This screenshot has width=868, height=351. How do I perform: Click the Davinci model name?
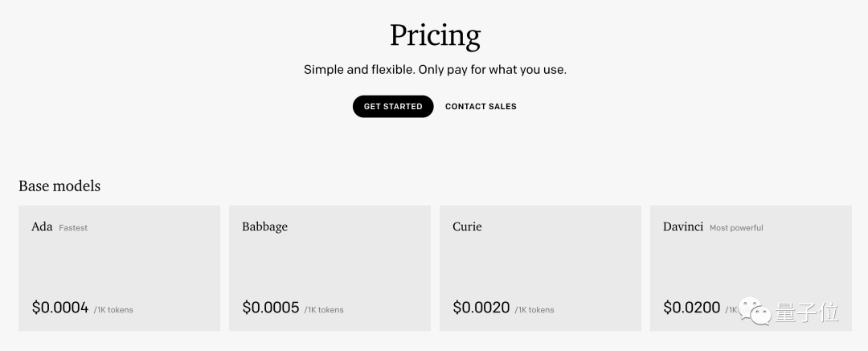683,227
